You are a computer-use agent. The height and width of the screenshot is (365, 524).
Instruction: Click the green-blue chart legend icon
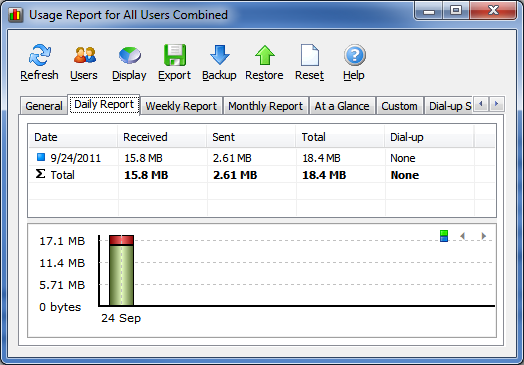click(444, 236)
